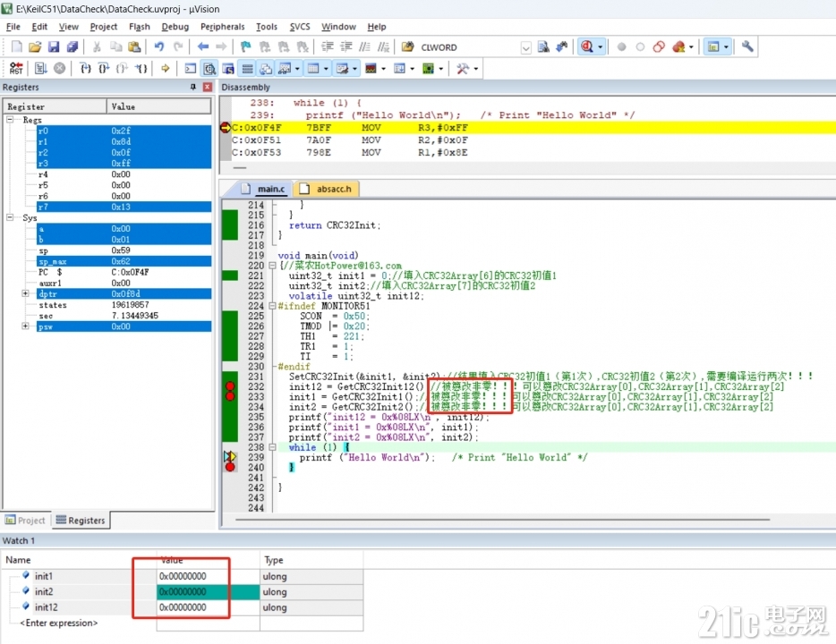Viewport: 836px width, 644px height.
Task: Open the Peripherals menu
Action: click(222, 27)
